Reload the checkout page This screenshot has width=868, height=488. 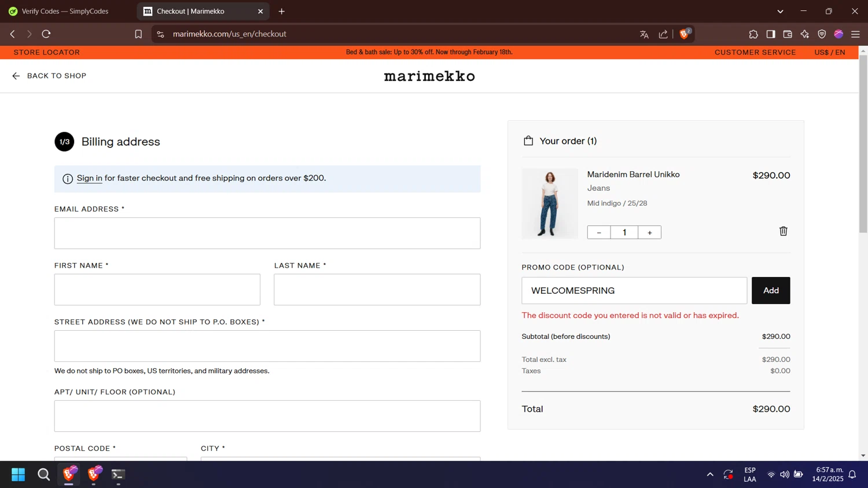pos(46,34)
